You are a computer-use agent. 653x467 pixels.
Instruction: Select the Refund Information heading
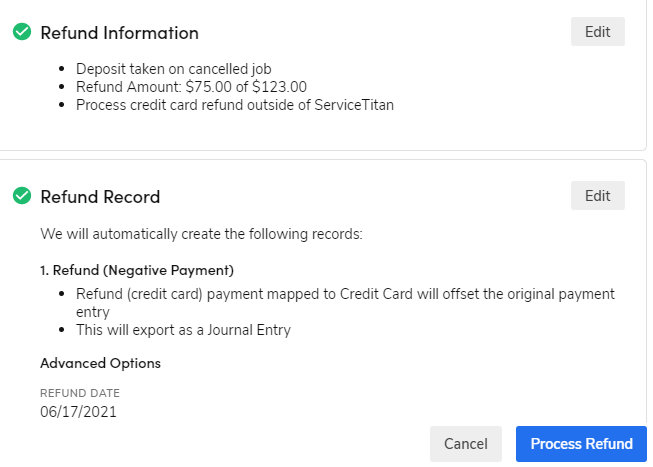click(119, 33)
